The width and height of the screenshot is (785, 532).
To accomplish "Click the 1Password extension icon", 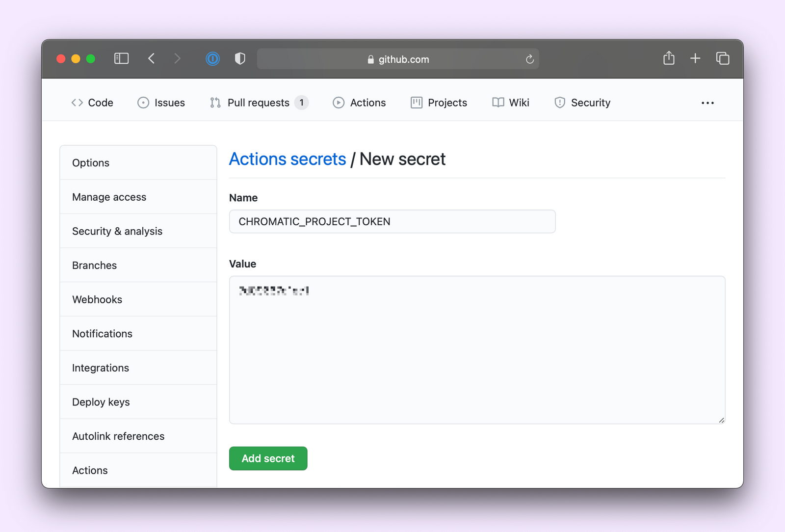I will point(212,59).
